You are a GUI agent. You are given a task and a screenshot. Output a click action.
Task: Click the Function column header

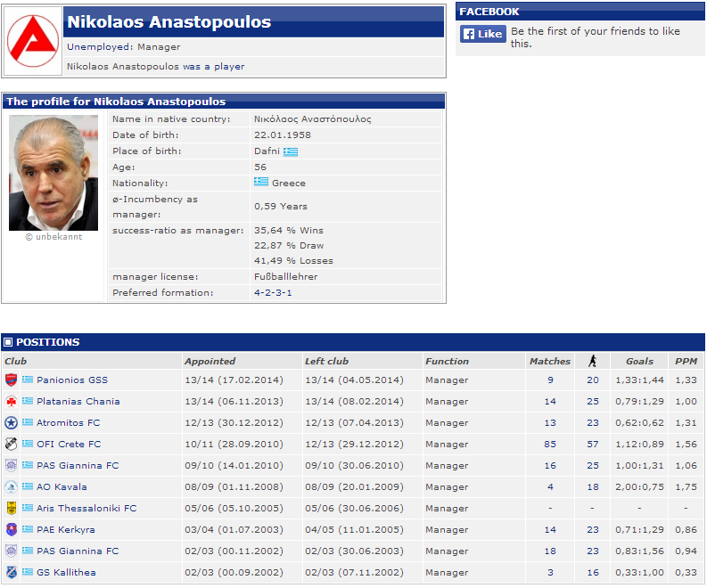pyautogui.click(x=447, y=361)
